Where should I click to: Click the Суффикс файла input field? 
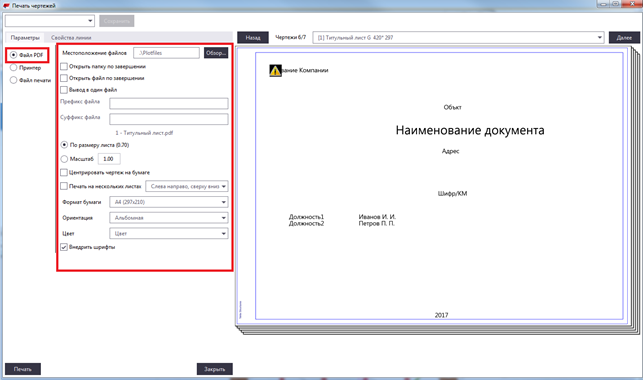(x=169, y=119)
